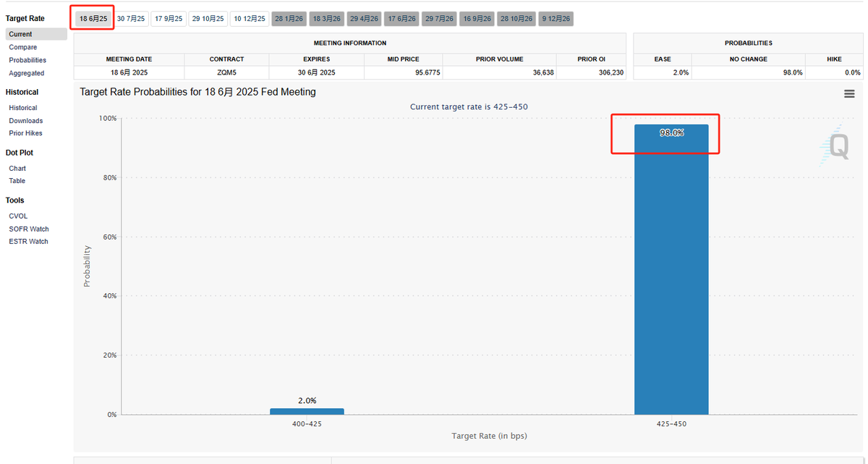Click the Tools sidebar heading
This screenshot has width=868, height=464.
pyautogui.click(x=14, y=201)
